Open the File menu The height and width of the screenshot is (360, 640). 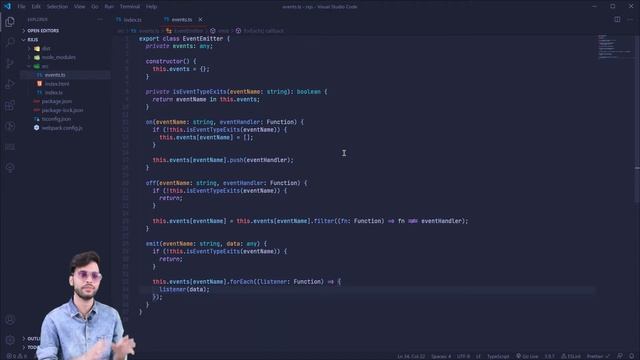pos(21,7)
